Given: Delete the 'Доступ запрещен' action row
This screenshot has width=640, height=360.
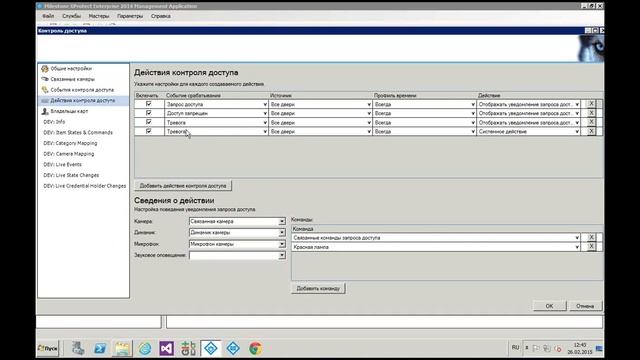Looking at the screenshot, I should (x=591, y=113).
